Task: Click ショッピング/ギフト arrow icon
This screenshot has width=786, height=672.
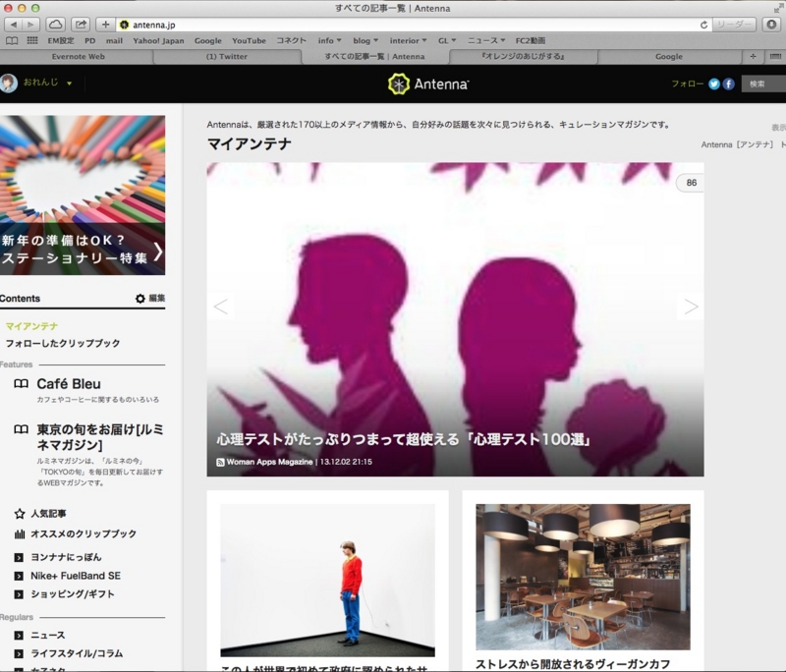Action: point(19,594)
